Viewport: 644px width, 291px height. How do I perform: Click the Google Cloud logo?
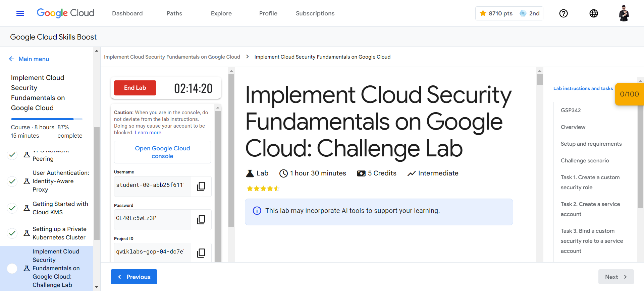point(65,13)
